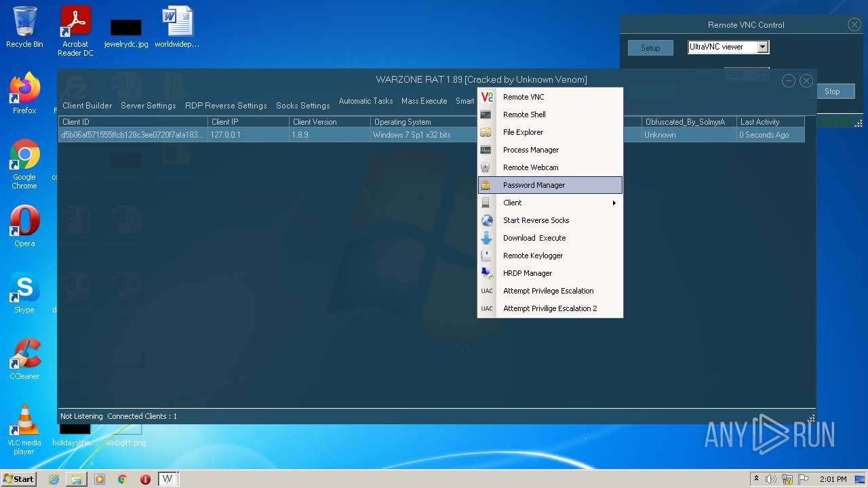Select VLC media player desktop shortcut
This screenshot has width=868, height=488.
pyautogui.click(x=24, y=430)
